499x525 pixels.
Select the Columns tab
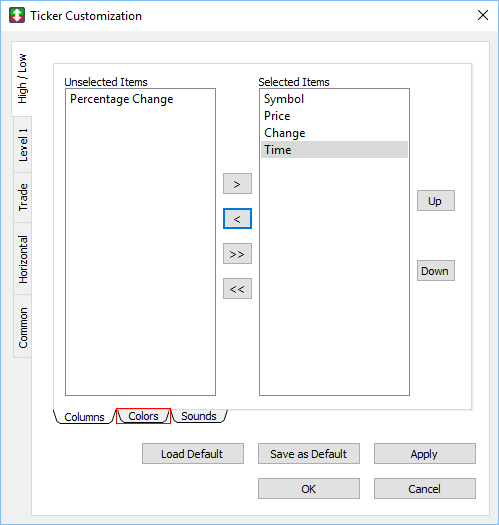point(84,417)
